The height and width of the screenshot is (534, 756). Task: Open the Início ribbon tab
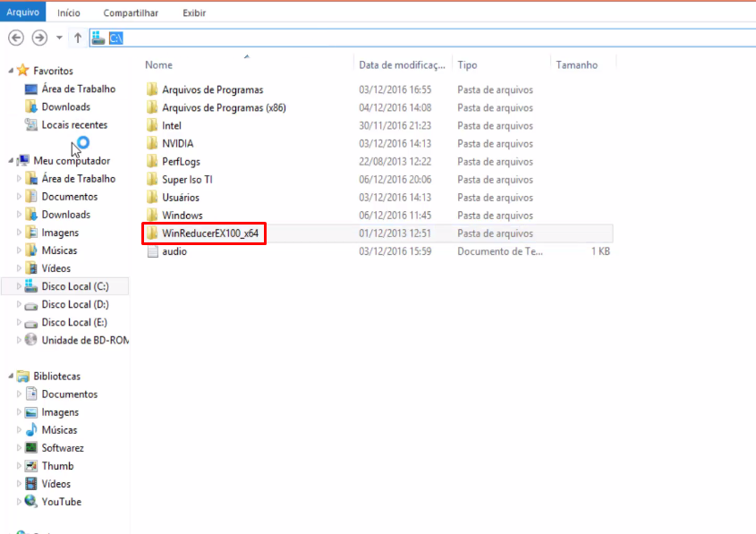point(69,13)
